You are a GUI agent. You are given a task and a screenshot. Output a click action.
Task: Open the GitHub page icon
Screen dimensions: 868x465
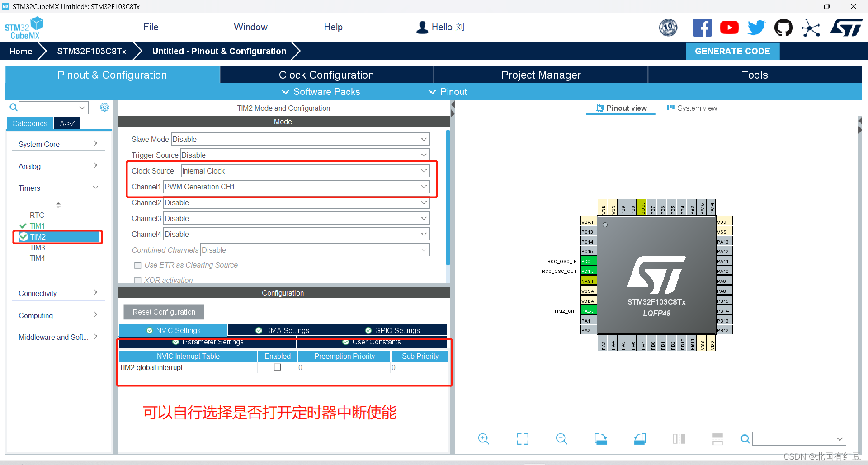coord(783,27)
